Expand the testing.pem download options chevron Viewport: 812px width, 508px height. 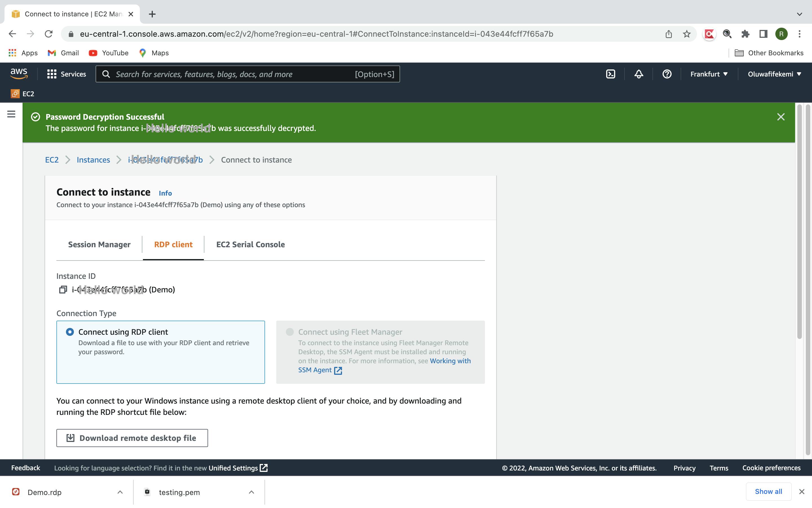tap(251, 492)
